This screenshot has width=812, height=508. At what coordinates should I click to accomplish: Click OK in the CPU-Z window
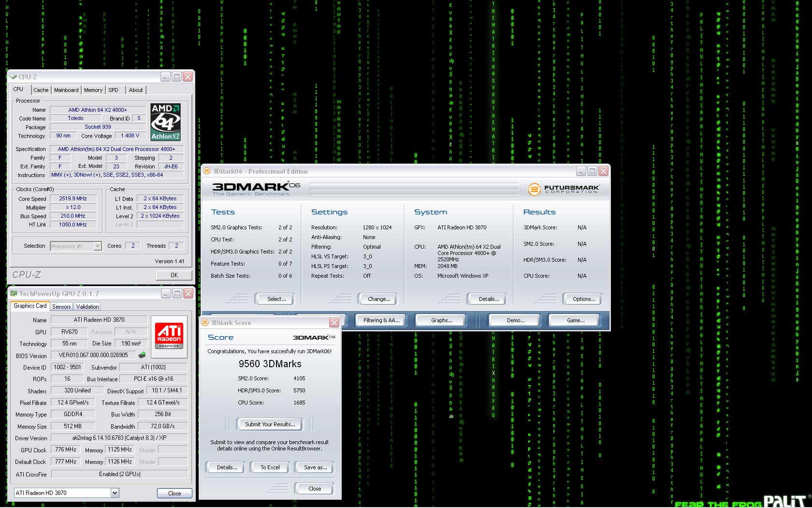(174, 275)
